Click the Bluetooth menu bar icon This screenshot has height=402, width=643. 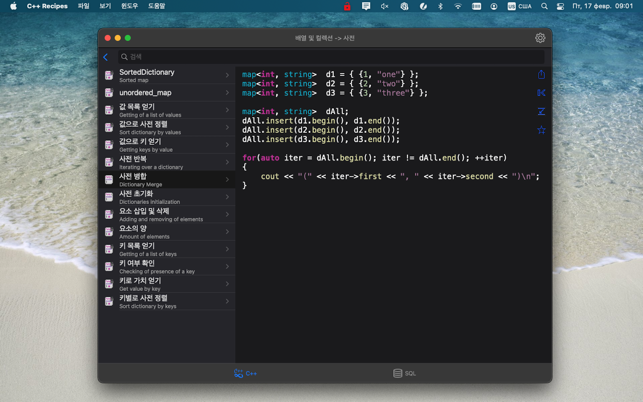point(440,6)
